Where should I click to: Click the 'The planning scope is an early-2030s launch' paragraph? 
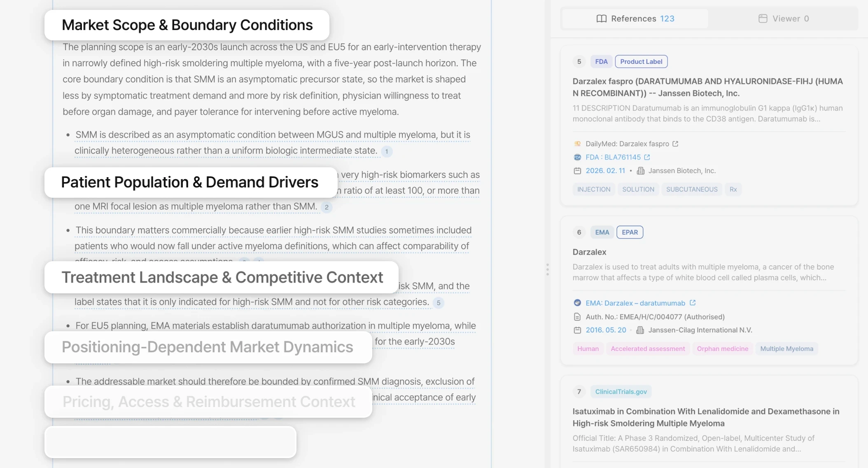(272, 80)
